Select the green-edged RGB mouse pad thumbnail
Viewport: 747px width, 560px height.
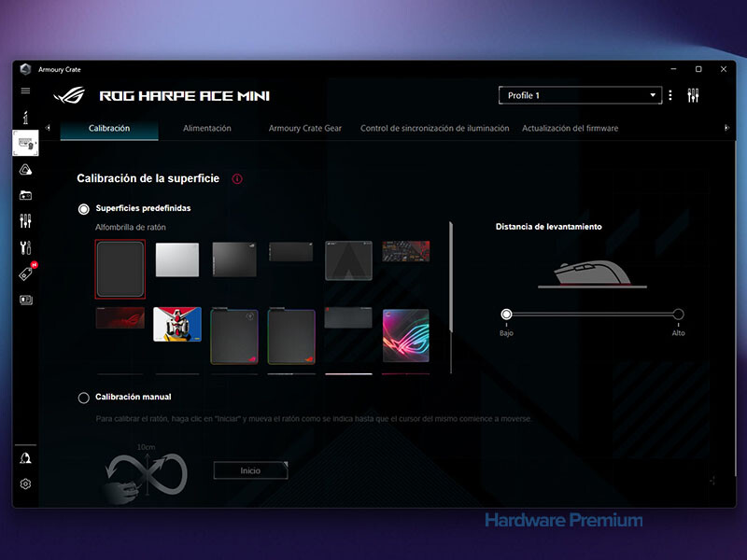(291, 336)
